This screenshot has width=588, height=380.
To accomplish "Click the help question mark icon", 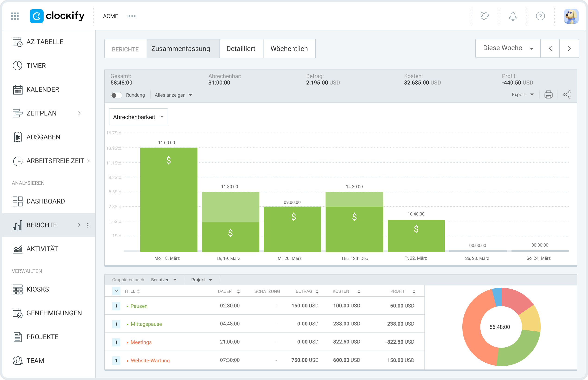I will [540, 16].
